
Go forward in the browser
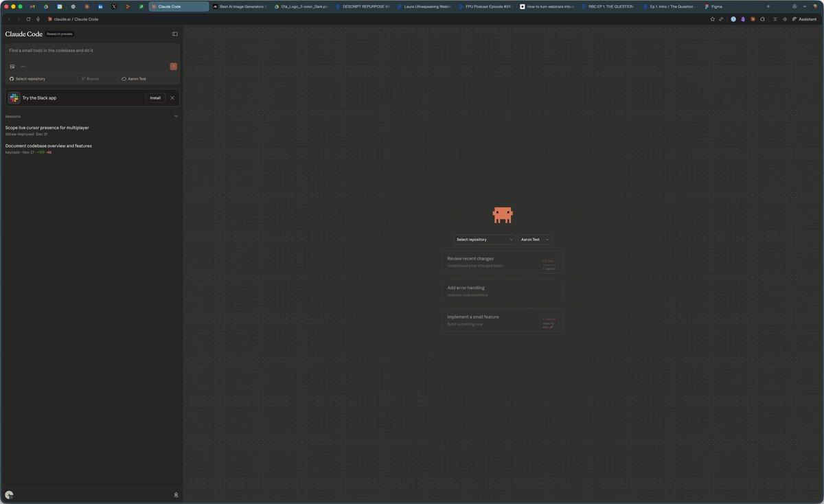19,19
